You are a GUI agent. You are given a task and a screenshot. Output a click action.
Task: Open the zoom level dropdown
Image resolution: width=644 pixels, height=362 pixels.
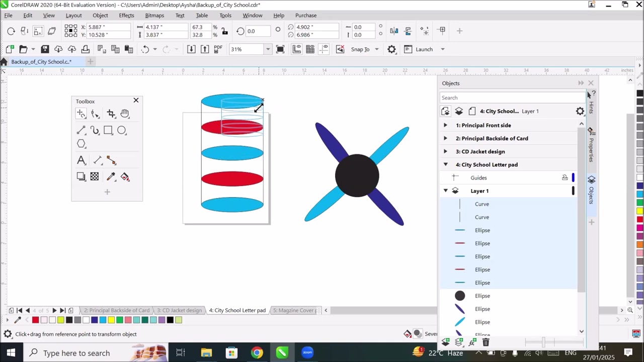(268, 49)
